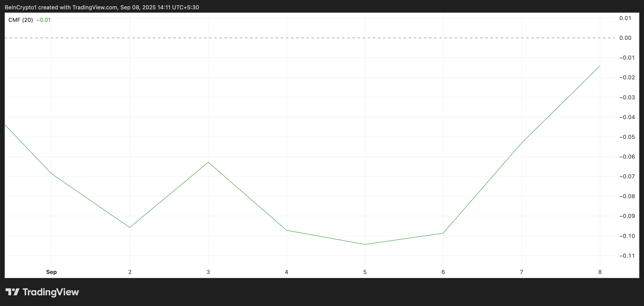644x306 pixels.
Task: Click the date label 2 on the axis
Action: pos(130,272)
